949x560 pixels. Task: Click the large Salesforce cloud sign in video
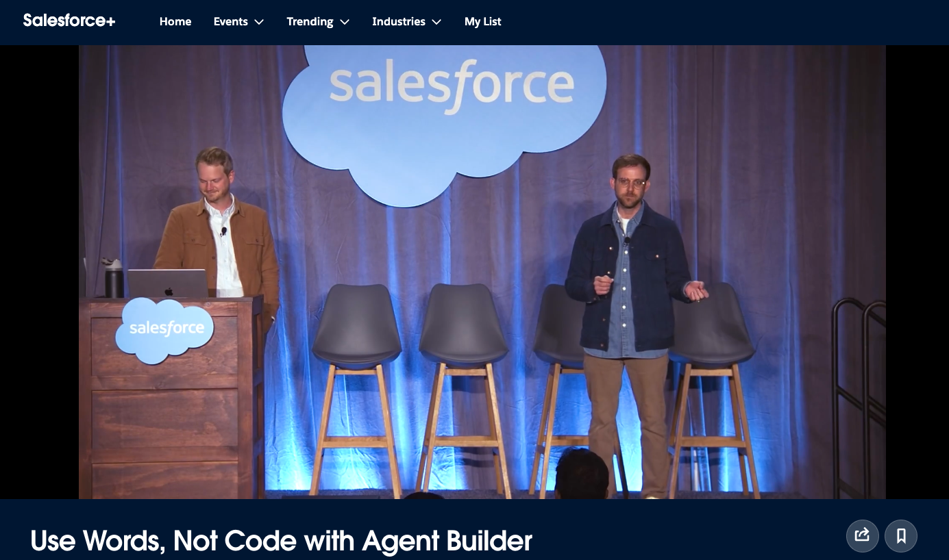click(445, 110)
